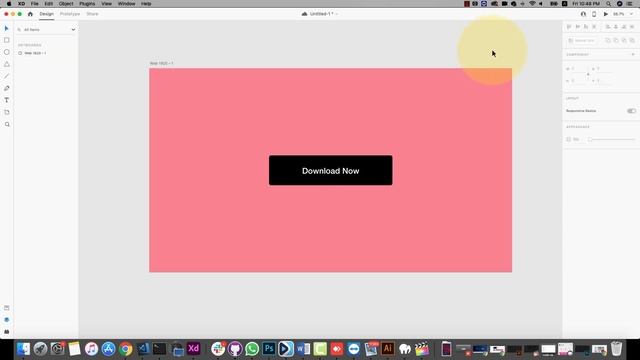Open the Trash in the Dock
The height and width of the screenshot is (360, 640).
pos(616,349)
